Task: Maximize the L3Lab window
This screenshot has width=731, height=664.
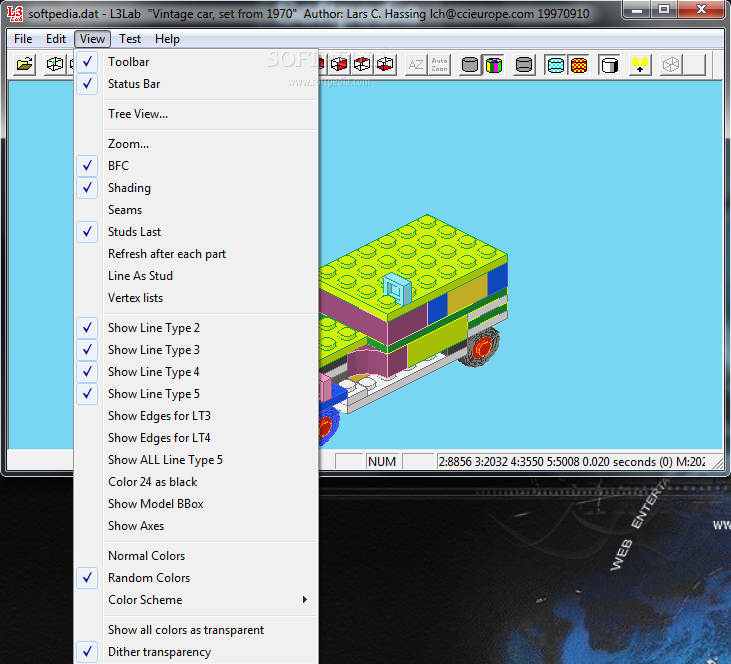Action: 664,9
